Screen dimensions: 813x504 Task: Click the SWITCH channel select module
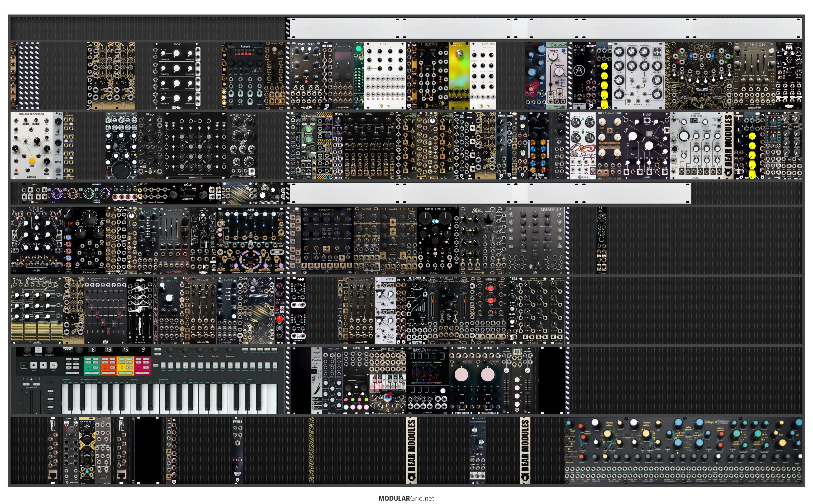[237, 451]
